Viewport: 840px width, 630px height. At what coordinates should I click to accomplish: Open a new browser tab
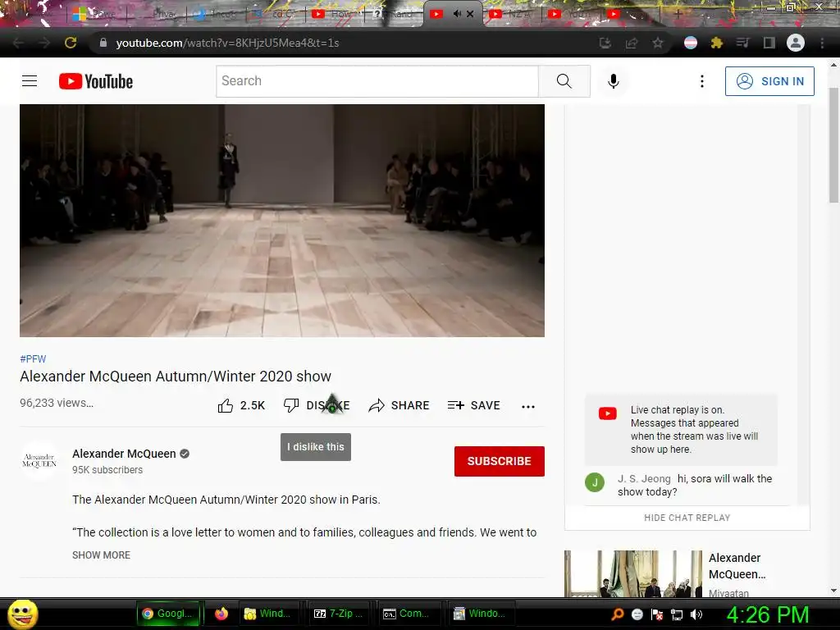click(x=678, y=14)
